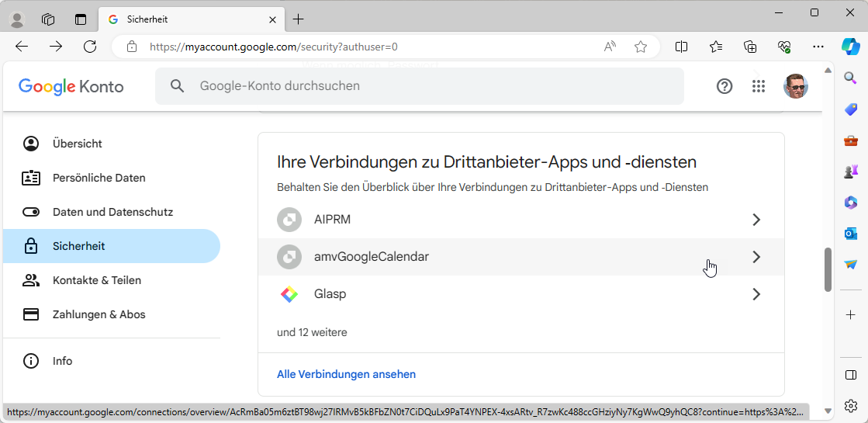Open the Google help question mark icon

click(724, 86)
